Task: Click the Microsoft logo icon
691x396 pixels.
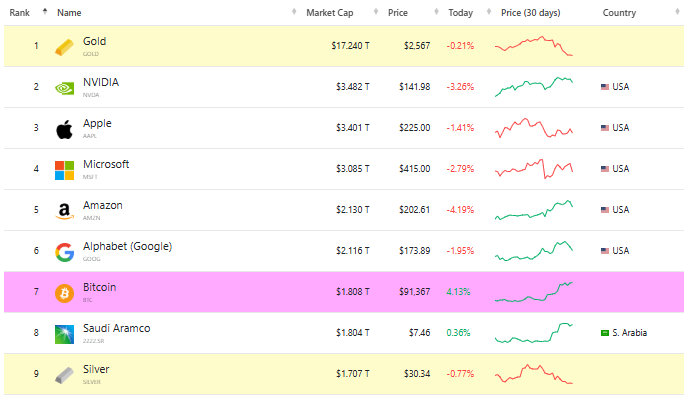Action: (x=64, y=170)
